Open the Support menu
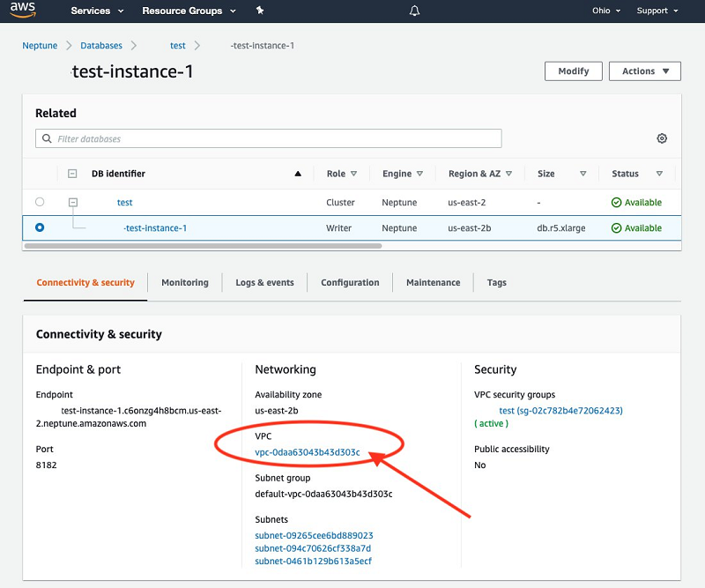 coord(657,11)
